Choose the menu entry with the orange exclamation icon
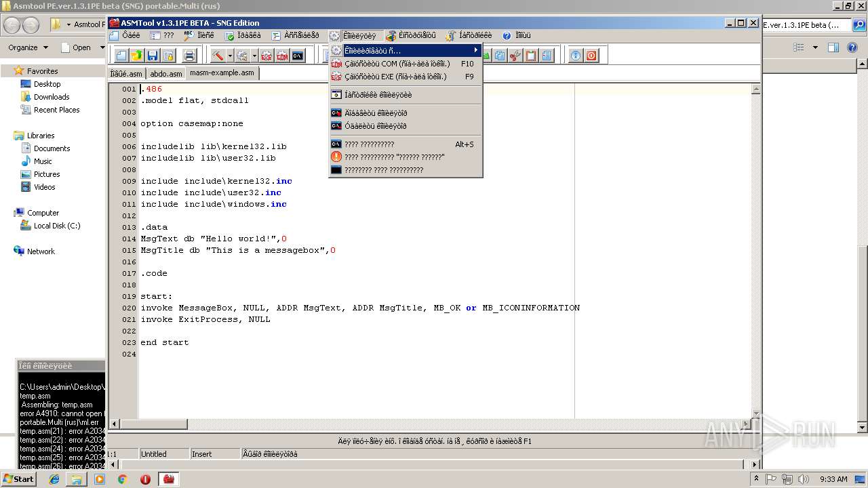The width and height of the screenshot is (868, 488). [406, 157]
